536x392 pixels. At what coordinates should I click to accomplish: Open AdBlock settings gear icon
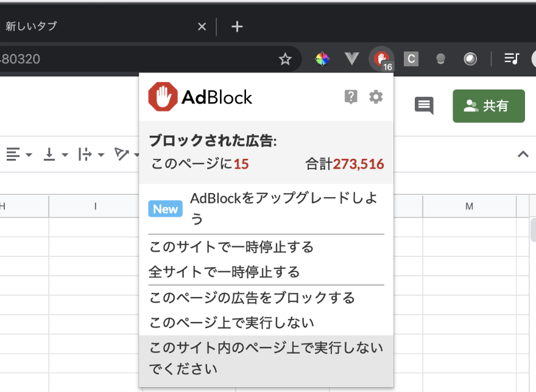[376, 97]
